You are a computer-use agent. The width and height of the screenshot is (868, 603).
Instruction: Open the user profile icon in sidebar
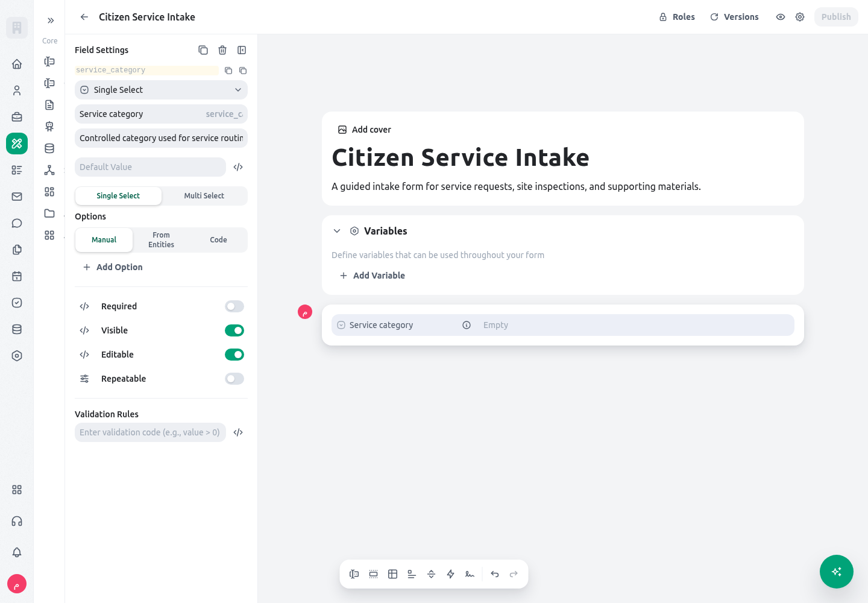[x=17, y=90]
